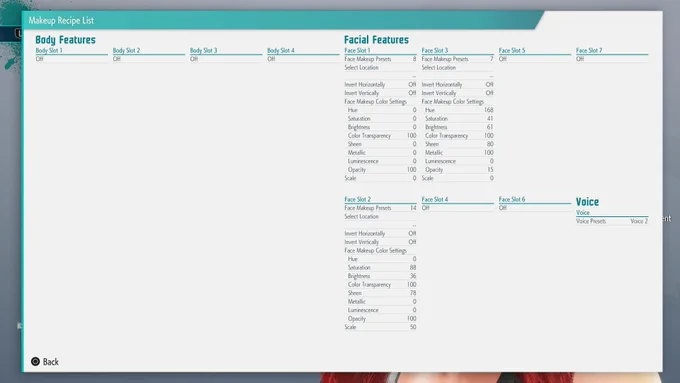The image size is (680, 383).
Task: Click the Hue row in Face Slot 1
Action: (380, 110)
